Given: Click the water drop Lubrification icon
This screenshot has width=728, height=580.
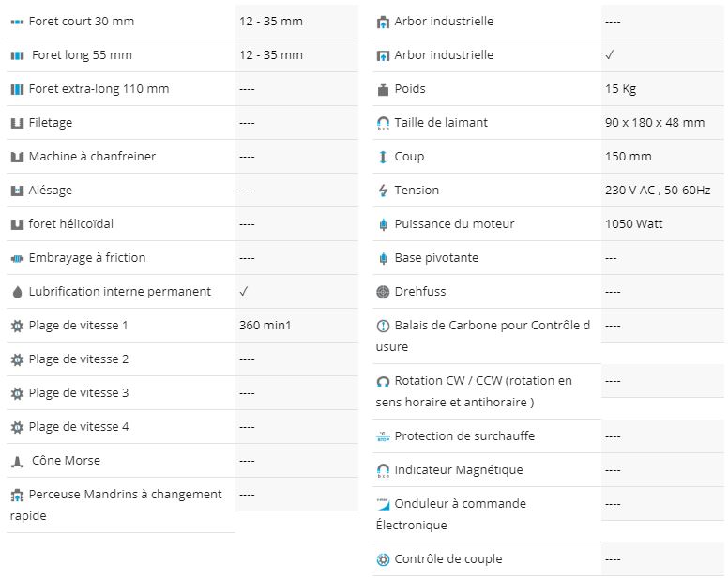Looking at the screenshot, I should coord(17,292).
